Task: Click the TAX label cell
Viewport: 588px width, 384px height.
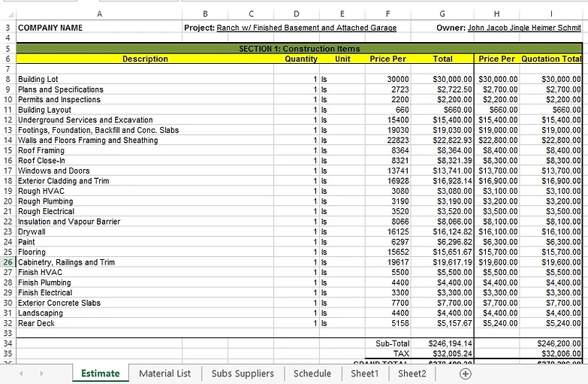Action: (x=387, y=354)
